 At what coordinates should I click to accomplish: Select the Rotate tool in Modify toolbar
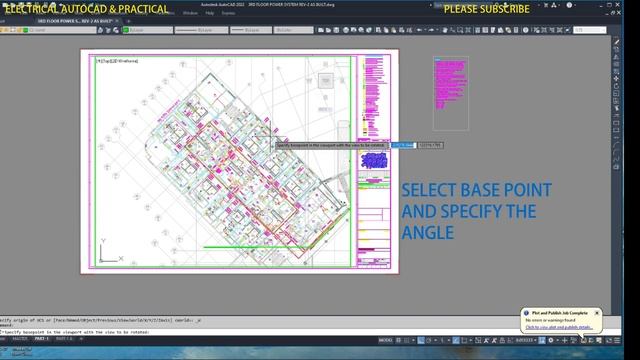(x=616, y=86)
